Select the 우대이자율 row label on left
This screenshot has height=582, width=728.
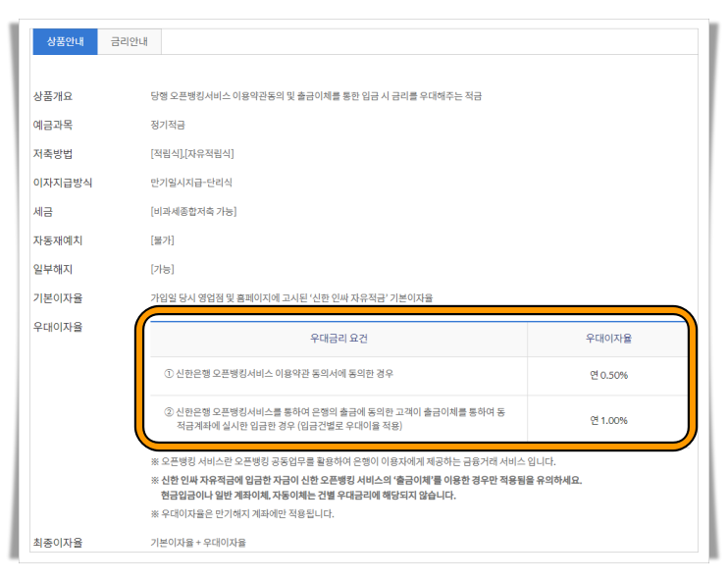(58, 327)
